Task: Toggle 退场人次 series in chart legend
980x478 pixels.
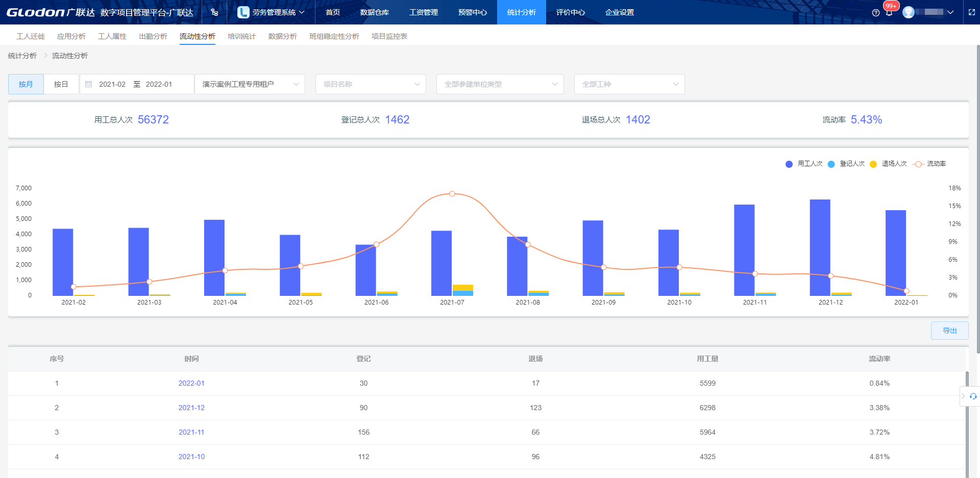Action: [x=889, y=164]
